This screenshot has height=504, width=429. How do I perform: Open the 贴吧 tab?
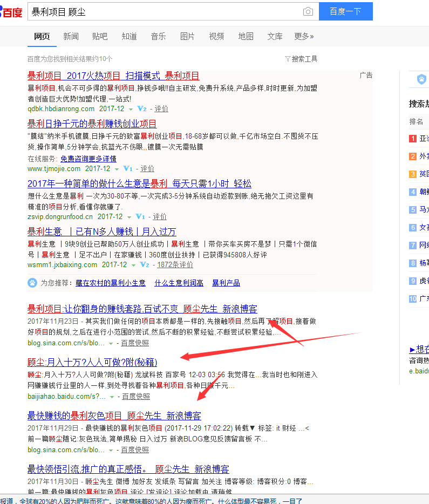click(100, 36)
